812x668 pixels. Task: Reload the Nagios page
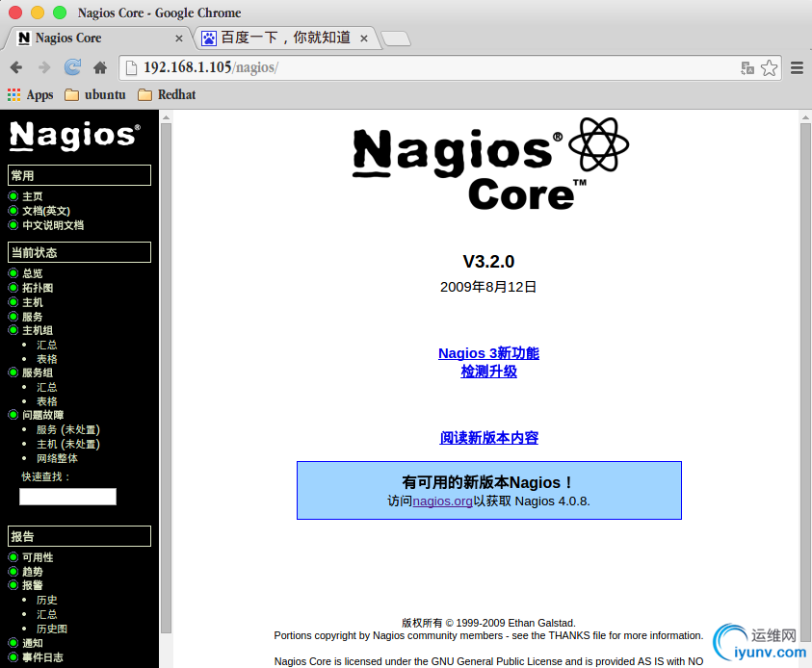click(x=72, y=67)
